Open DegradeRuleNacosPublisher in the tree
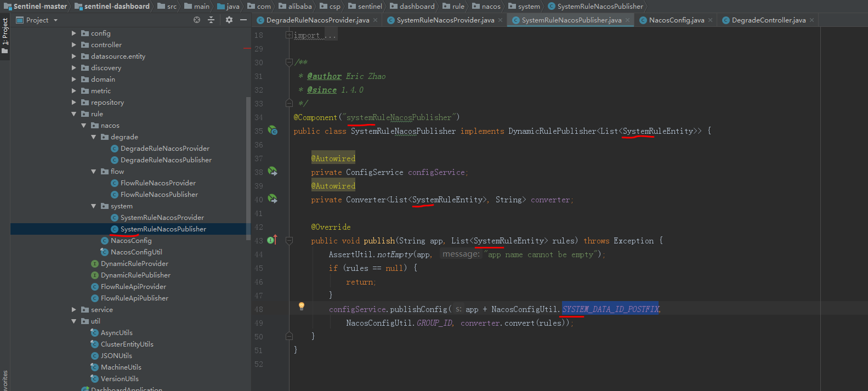 161,160
